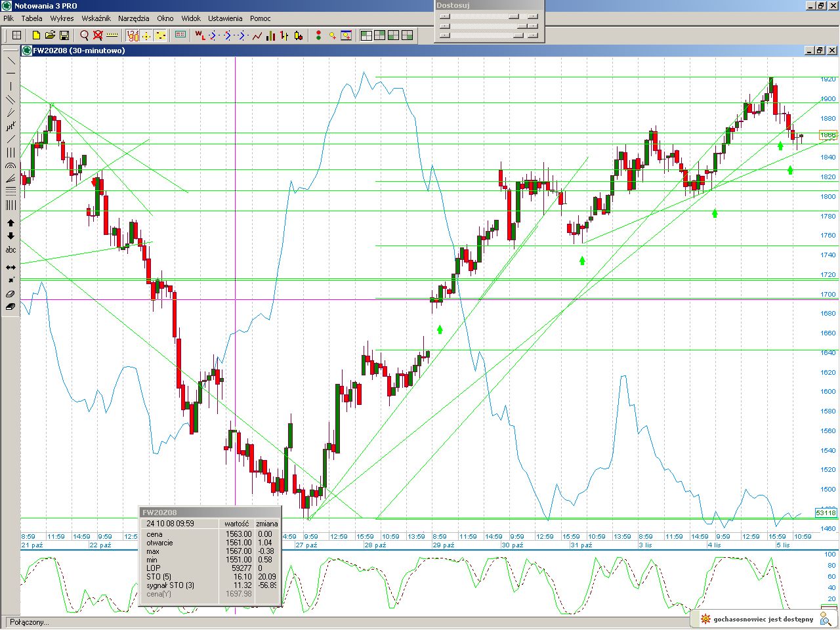
Task: Click the top slider thumb in Dostosuj panel
Action: click(x=514, y=17)
